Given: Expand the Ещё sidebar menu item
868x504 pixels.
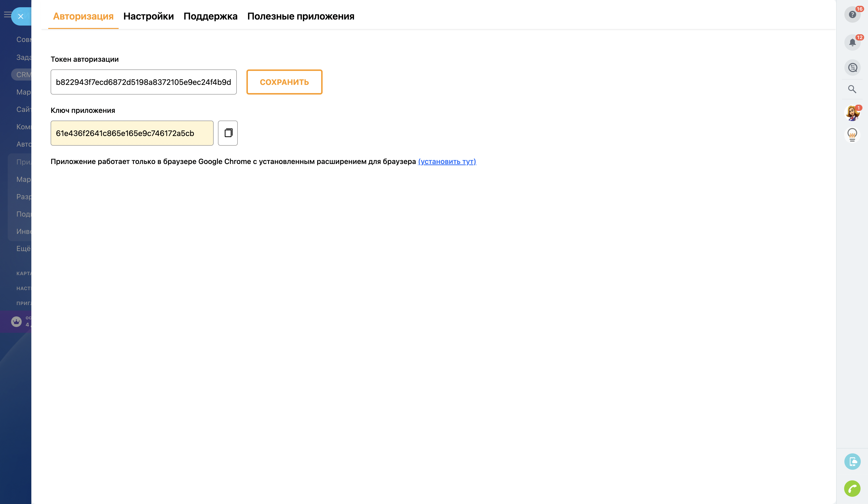Looking at the screenshot, I should click(x=23, y=248).
